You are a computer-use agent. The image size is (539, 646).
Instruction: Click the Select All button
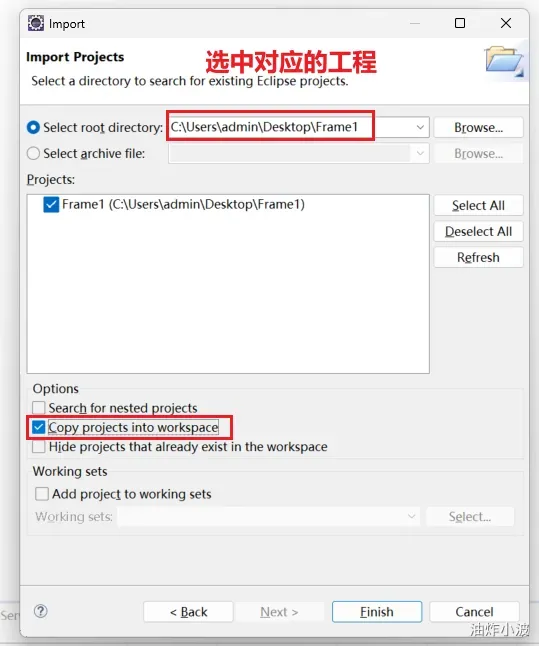tap(478, 205)
